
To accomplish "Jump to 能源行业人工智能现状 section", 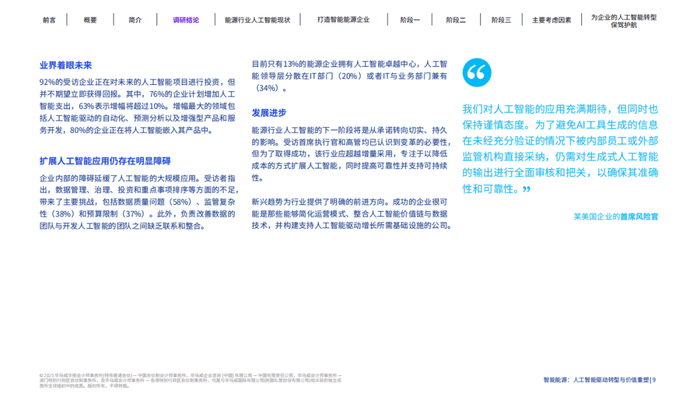I will [257, 20].
